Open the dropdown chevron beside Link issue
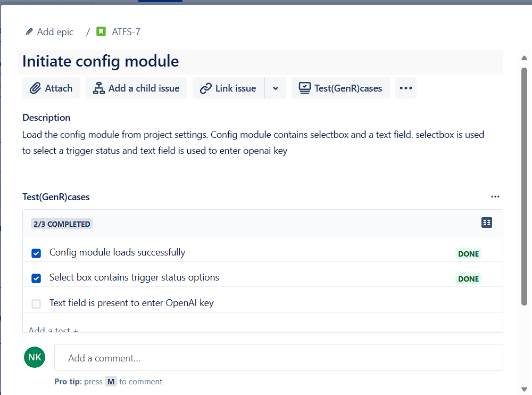 click(276, 88)
